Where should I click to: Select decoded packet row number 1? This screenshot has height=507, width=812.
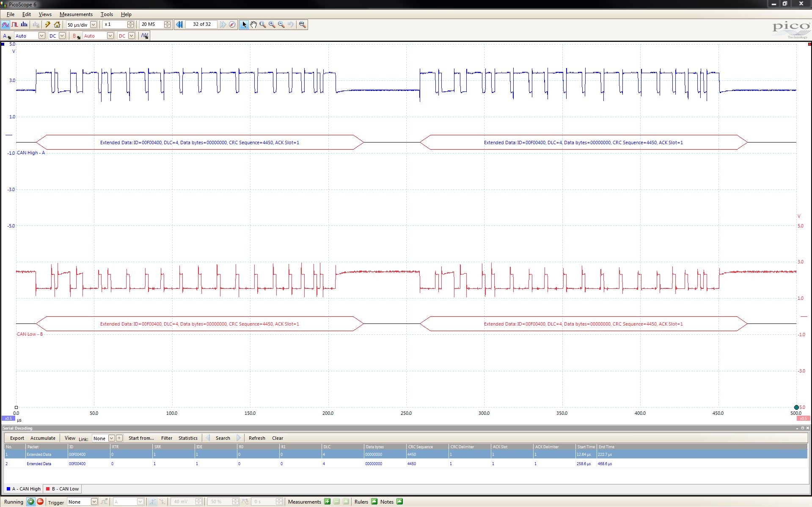[x=406, y=455]
